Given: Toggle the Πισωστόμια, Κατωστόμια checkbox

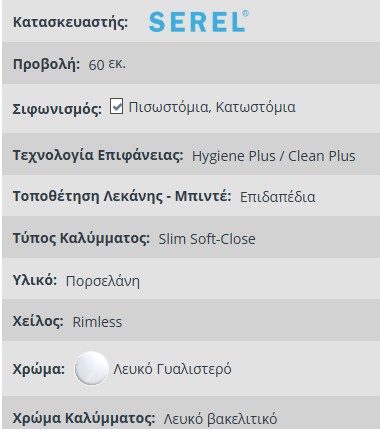Looking at the screenshot, I should 116,107.
